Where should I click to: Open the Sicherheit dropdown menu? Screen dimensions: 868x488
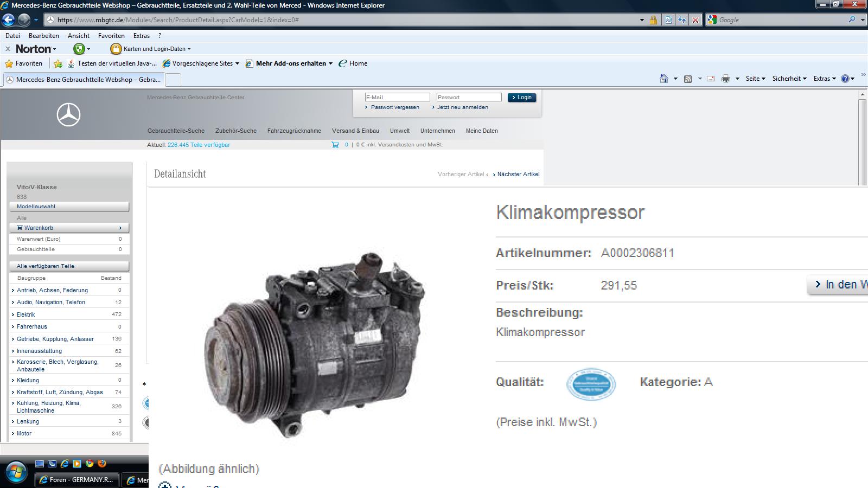(789, 79)
